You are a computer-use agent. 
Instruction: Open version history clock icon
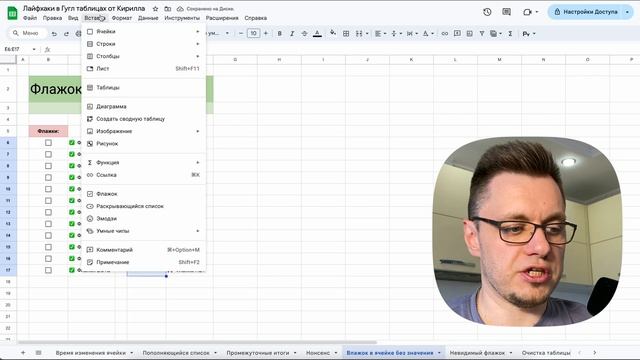487,12
